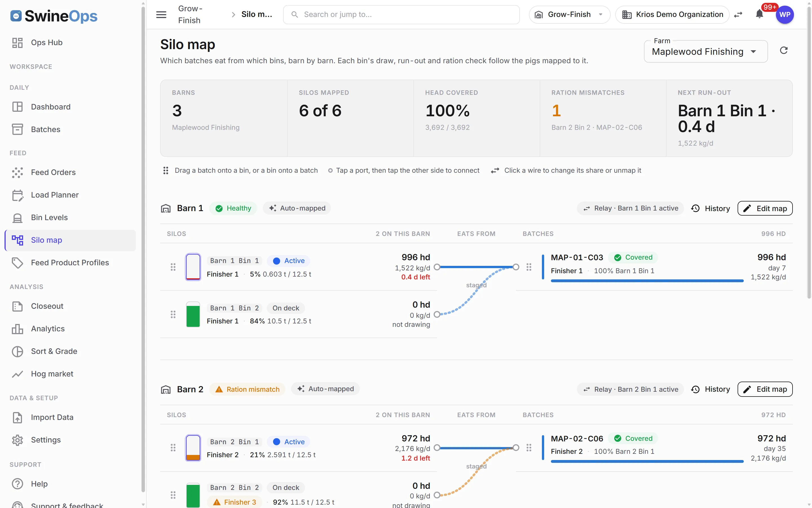Click MAP-01-C03 blue share progress bar

coord(647,281)
